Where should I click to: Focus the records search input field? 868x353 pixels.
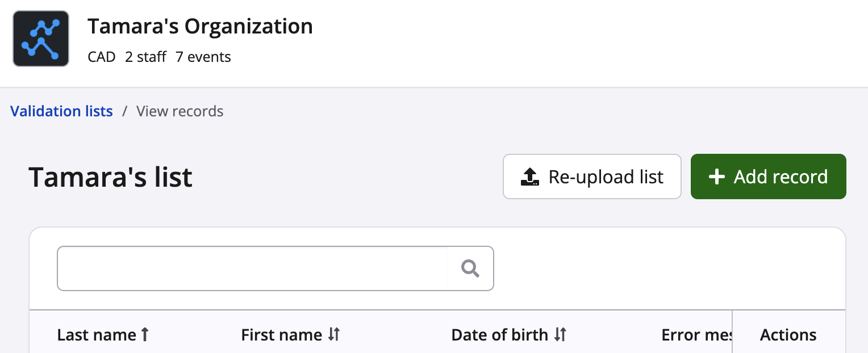click(252, 268)
